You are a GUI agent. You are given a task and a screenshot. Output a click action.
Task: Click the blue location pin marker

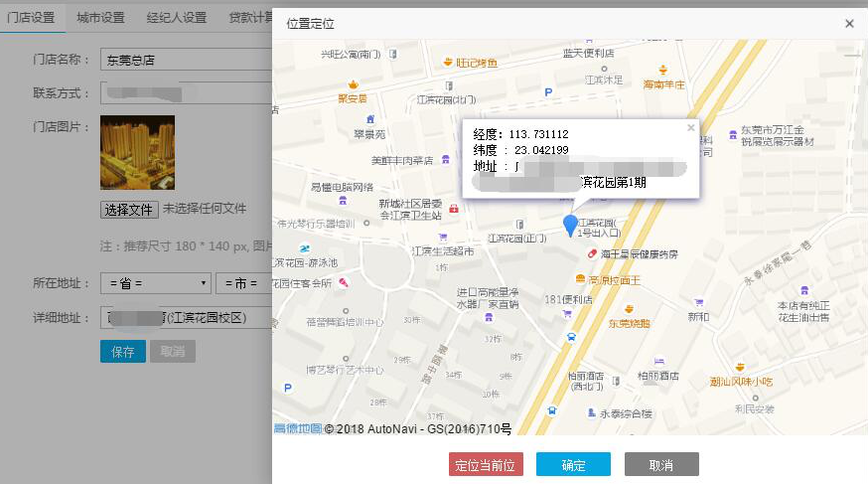[570, 226]
